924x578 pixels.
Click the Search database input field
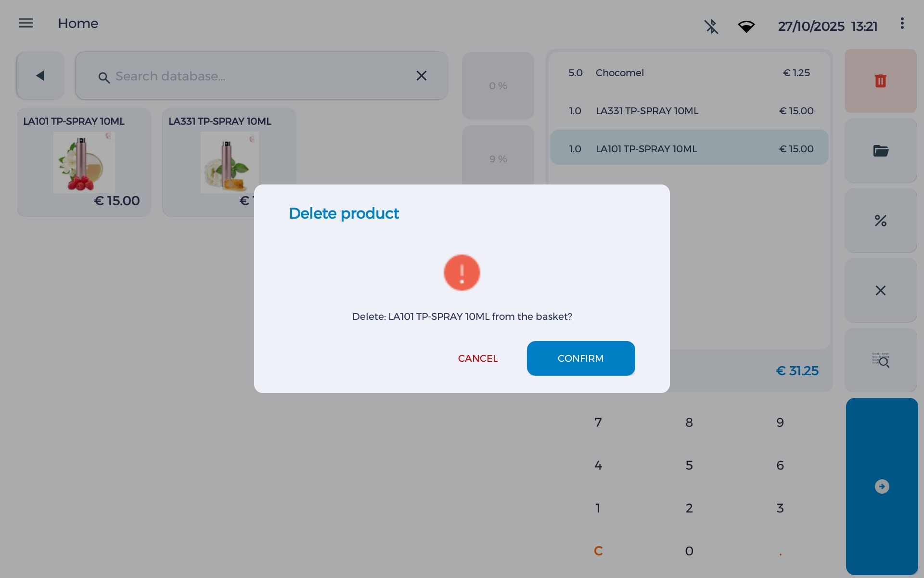pyautogui.click(x=262, y=76)
